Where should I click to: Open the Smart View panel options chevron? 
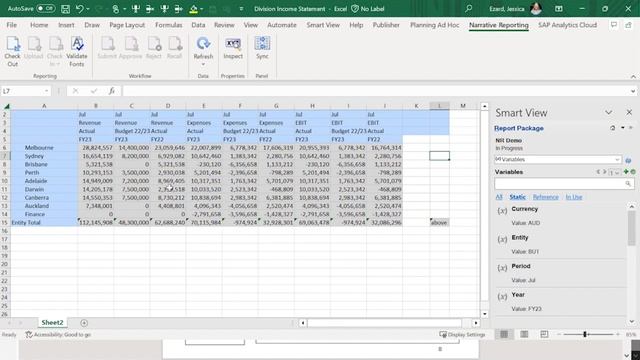pos(609,113)
